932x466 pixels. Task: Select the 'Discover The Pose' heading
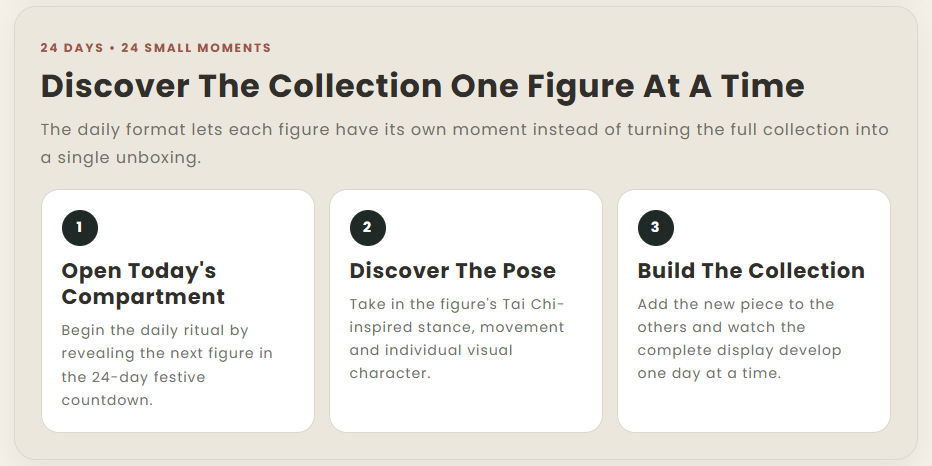(453, 270)
